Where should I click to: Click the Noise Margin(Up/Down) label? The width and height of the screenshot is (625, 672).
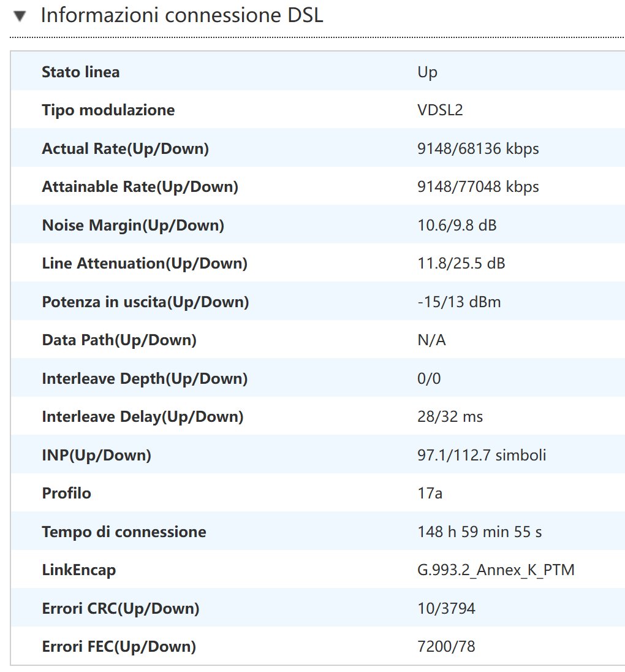tap(133, 225)
